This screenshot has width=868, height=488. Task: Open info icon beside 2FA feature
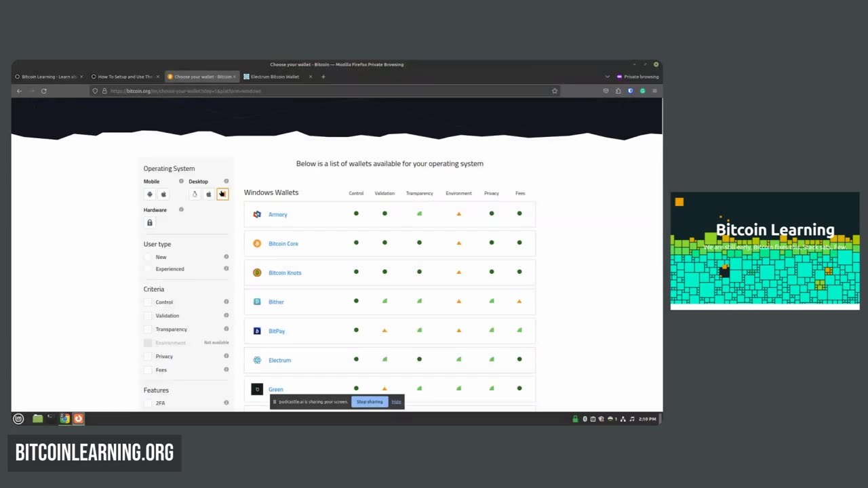(226, 403)
